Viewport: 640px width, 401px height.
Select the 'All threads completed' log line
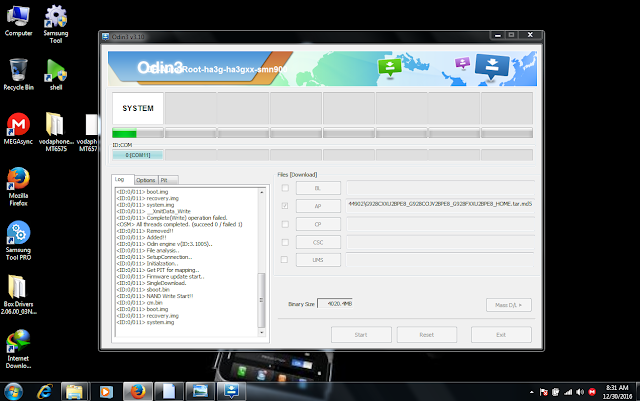(x=180, y=224)
